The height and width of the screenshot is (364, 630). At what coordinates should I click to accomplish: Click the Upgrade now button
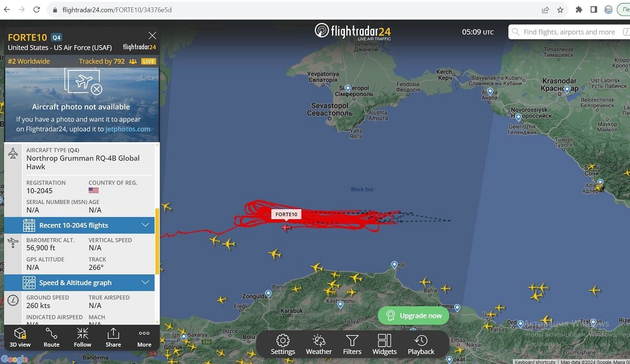coord(414,316)
